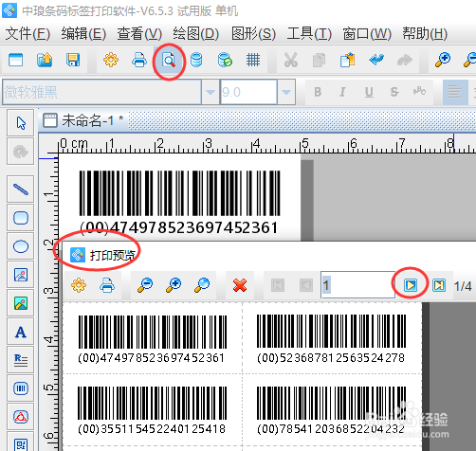Open the 窗口(W) menu
The image size is (476, 451).
tap(367, 34)
